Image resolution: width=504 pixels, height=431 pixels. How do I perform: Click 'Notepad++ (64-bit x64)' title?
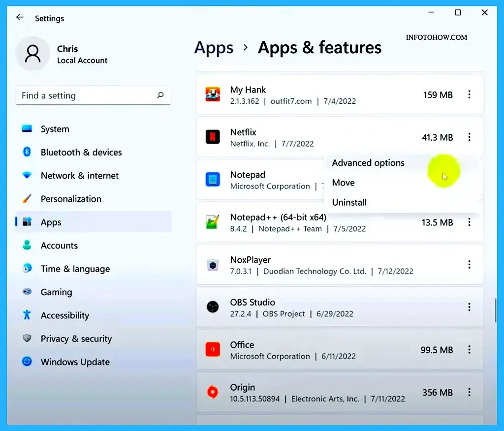278,217
